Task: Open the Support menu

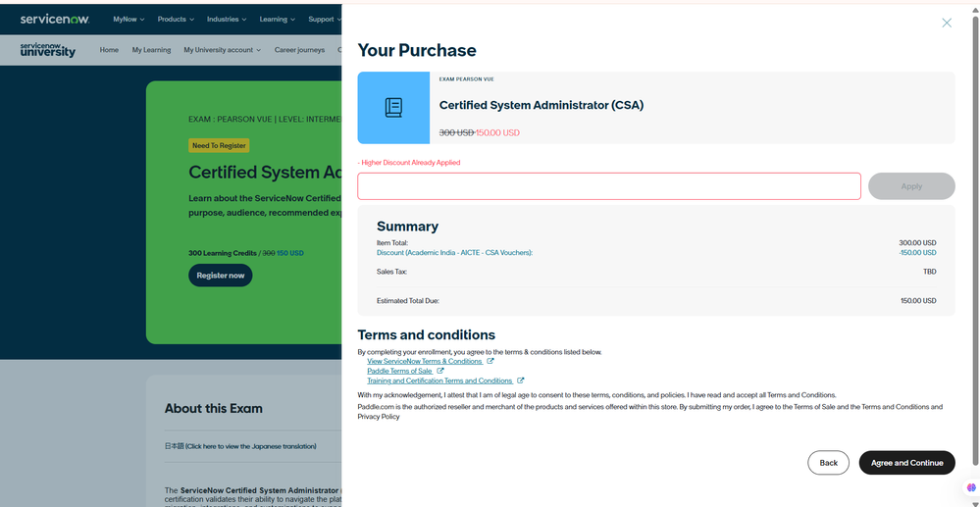Action: pos(325,20)
